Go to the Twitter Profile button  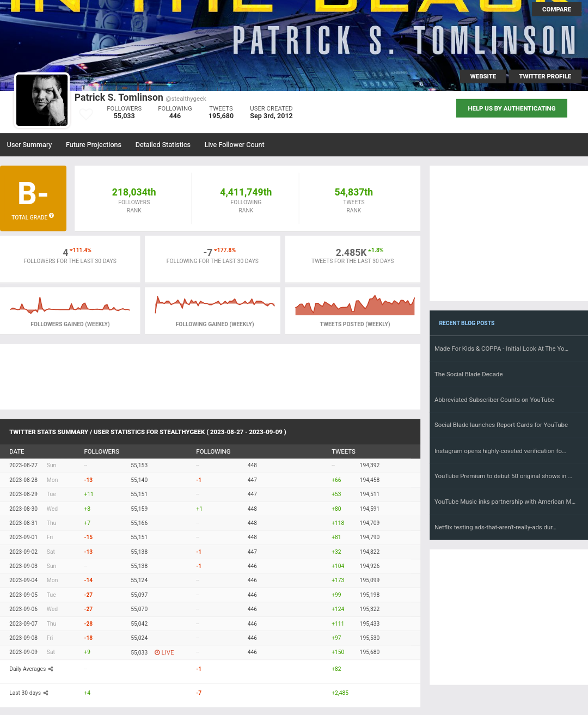tap(545, 76)
